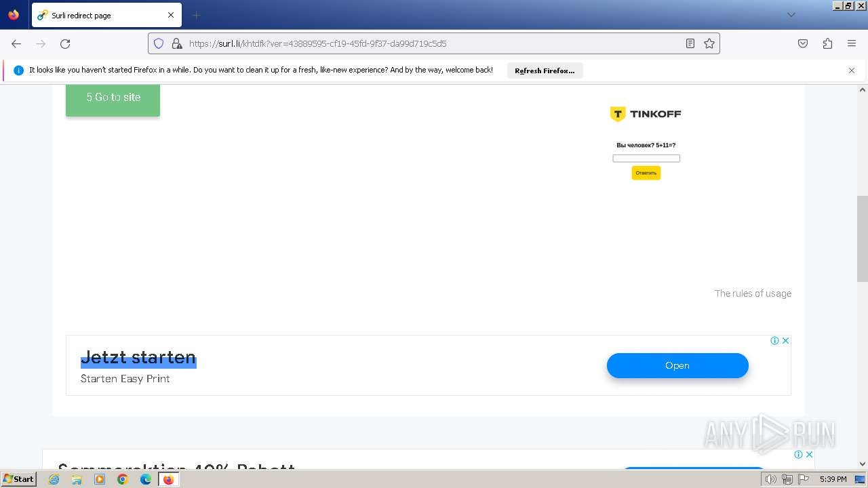868x488 pixels.
Task: Launch Microsoft Edge from taskbar
Action: (146, 479)
